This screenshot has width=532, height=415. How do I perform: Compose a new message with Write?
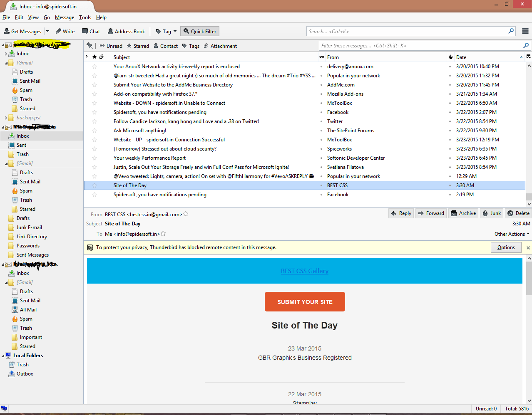point(65,32)
